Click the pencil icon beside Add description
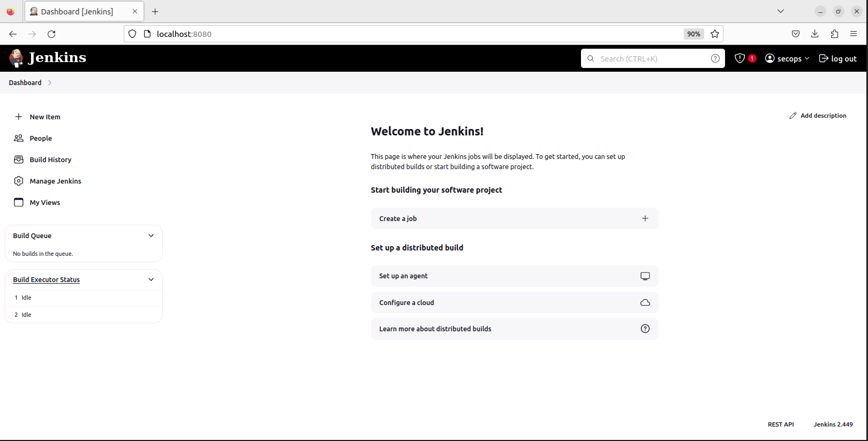 (792, 116)
